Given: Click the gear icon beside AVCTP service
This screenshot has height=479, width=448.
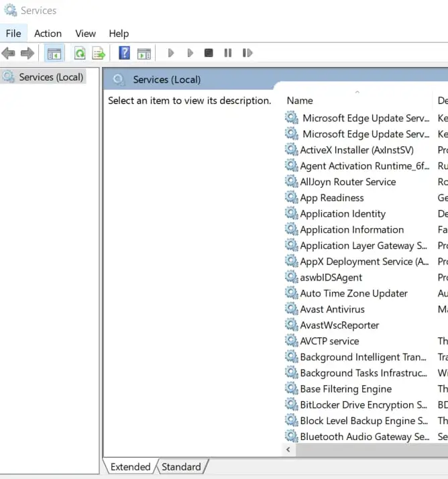Looking at the screenshot, I should tap(291, 341).
